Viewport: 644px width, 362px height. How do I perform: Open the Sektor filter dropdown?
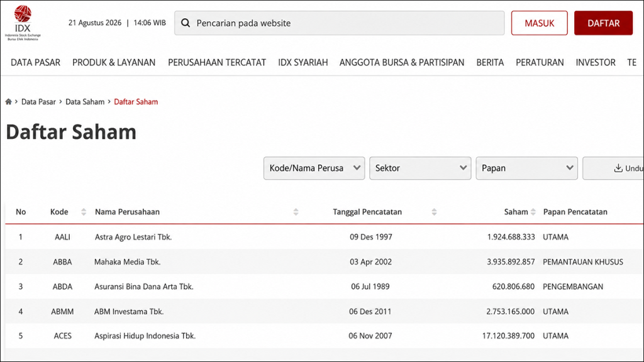[420, 168]
